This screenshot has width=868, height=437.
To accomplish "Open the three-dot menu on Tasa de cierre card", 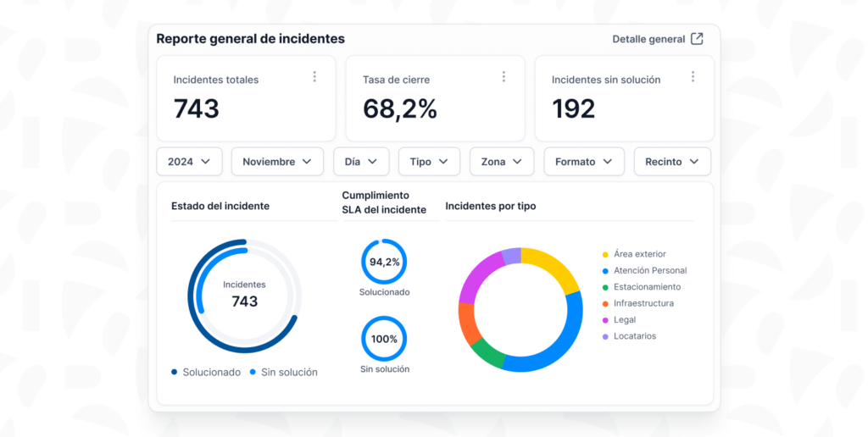I will pos(504,77).
